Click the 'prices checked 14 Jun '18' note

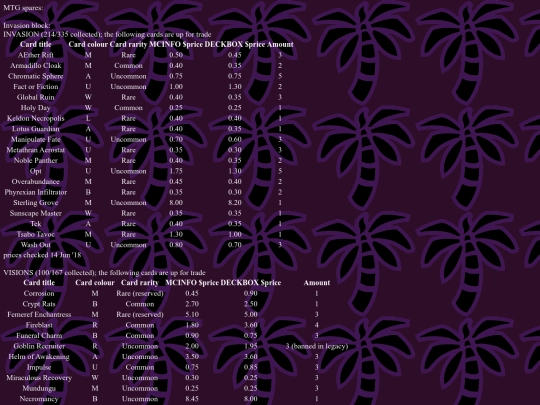click(42, 255)
